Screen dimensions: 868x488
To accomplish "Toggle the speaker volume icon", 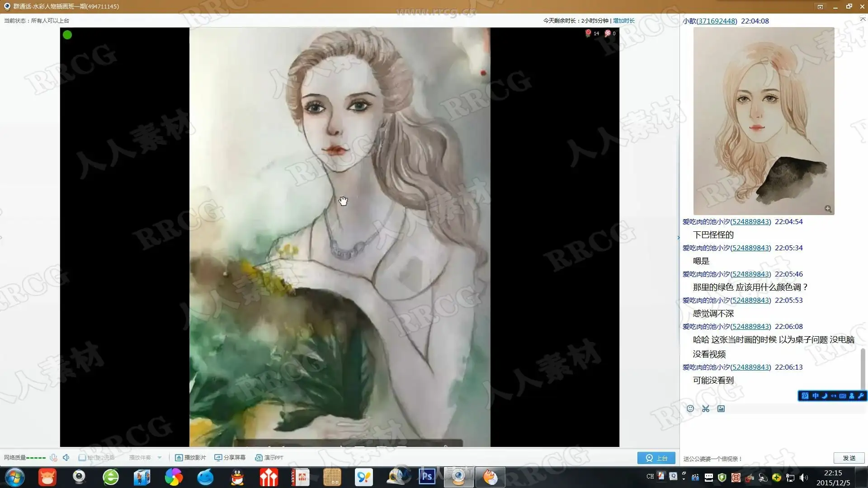I will (x=66, y=457).
